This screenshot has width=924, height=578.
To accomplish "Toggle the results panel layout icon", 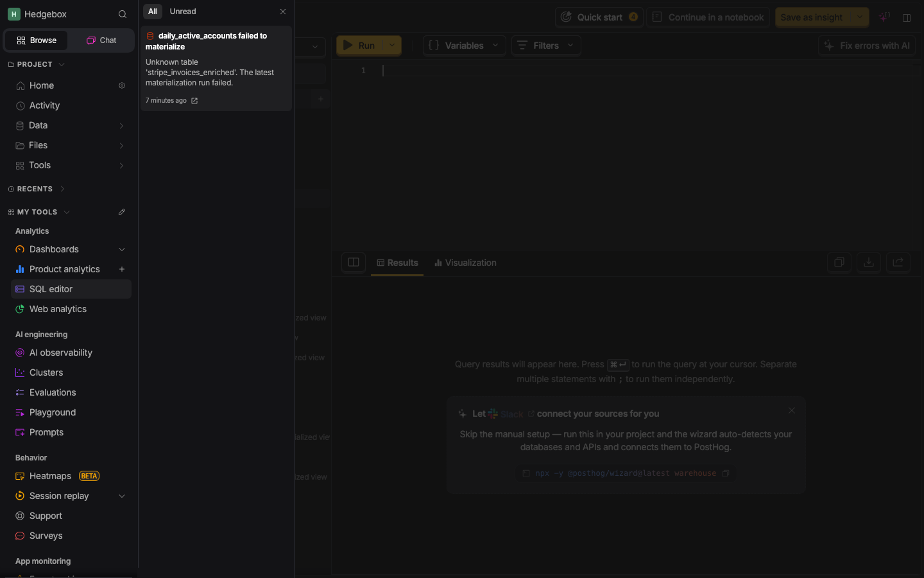I will pyautogui.click(x=354, y=262).
